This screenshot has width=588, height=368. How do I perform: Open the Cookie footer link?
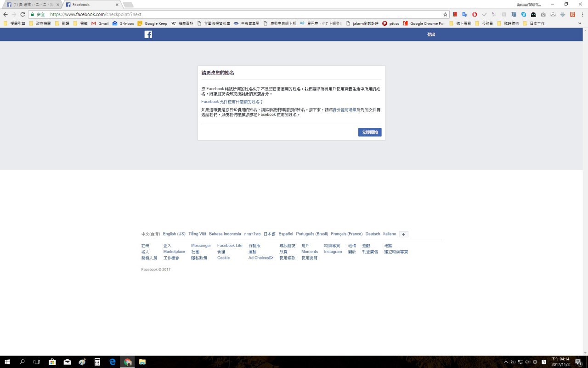(x=224, y=258)
